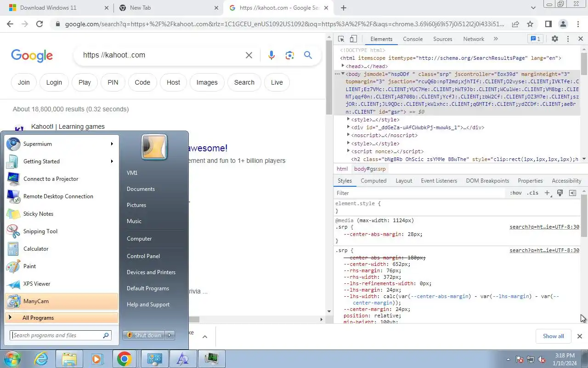Viewport: 588px width, 368px height.
Task: Open DevTools settings gear
Action: tap(555, 39)
